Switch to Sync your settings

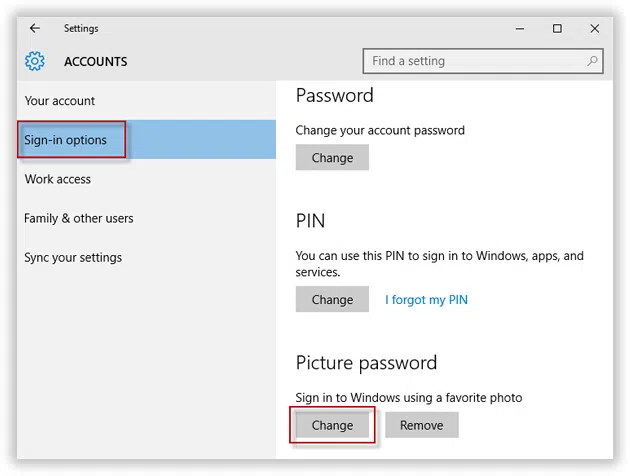point(73,257)
